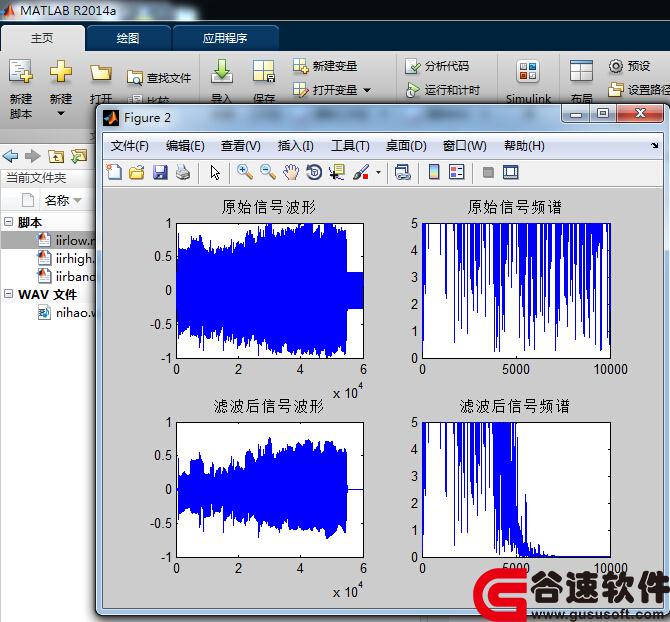The height and width of the screenshot is (622, 670).
Task: Toggle the Edit Plot arrow tool
Action: pyautogui.click(x=215, y=173)
